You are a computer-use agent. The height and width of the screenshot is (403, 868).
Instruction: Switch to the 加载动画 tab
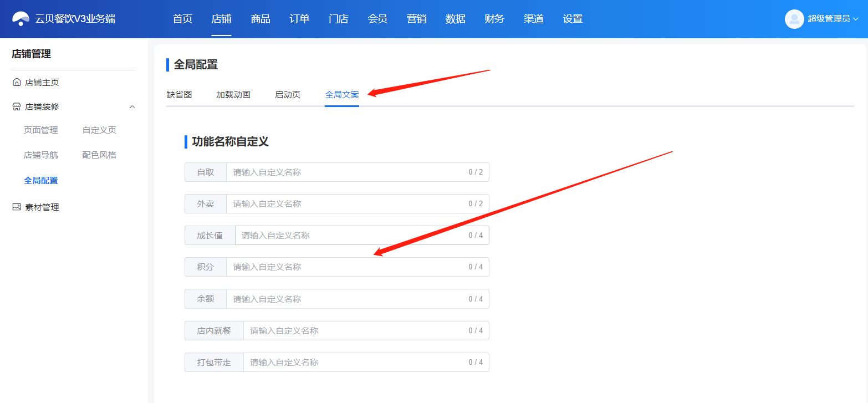[x=233, y=95]
